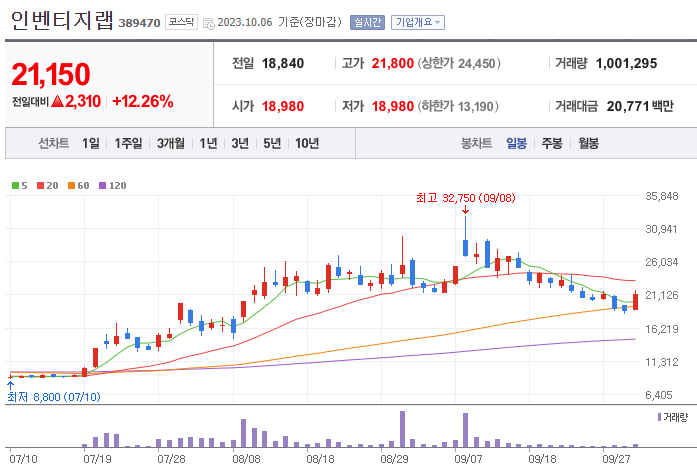Click the purple 거래량 volume legend swatch
The width and height of the screenshot is (697, 476).
click(660, 417)
